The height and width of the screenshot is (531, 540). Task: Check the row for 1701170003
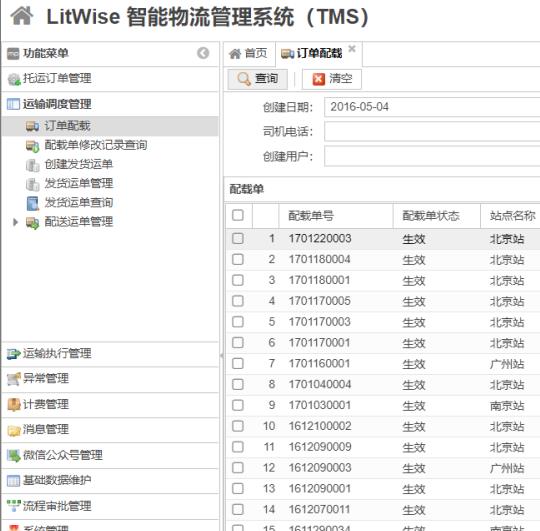238,322
